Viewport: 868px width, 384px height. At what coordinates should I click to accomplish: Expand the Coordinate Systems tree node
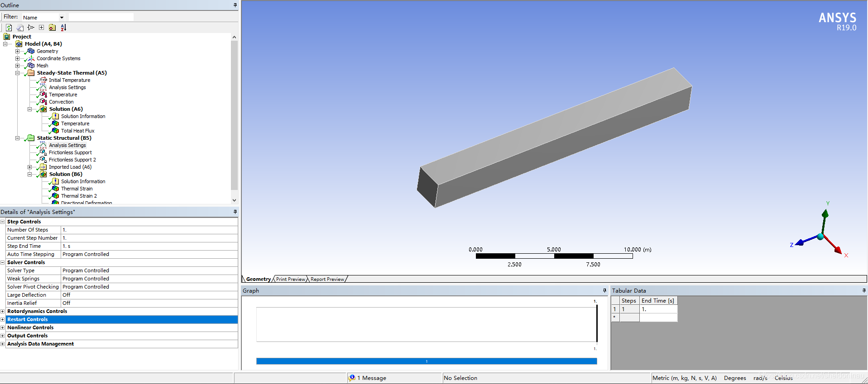(x=17, y=58)
